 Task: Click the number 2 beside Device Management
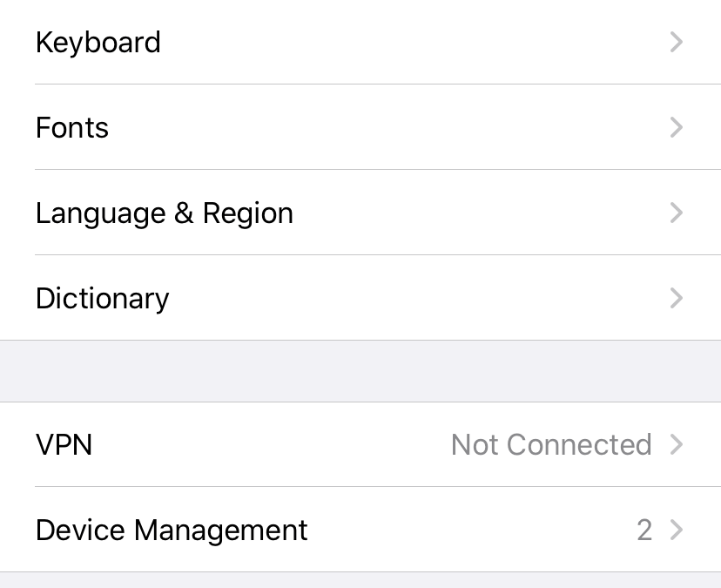[644, 531]
